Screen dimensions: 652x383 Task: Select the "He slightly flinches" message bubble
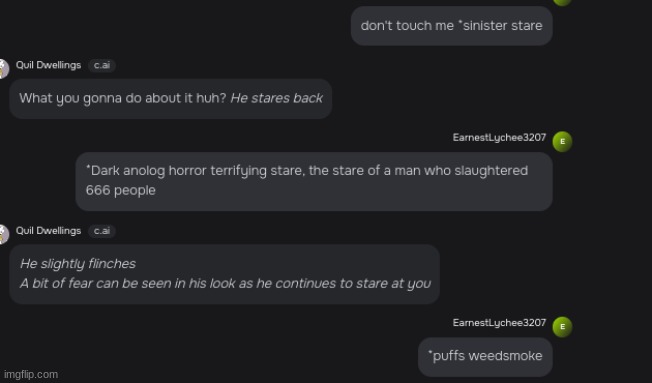coord(225,274)
